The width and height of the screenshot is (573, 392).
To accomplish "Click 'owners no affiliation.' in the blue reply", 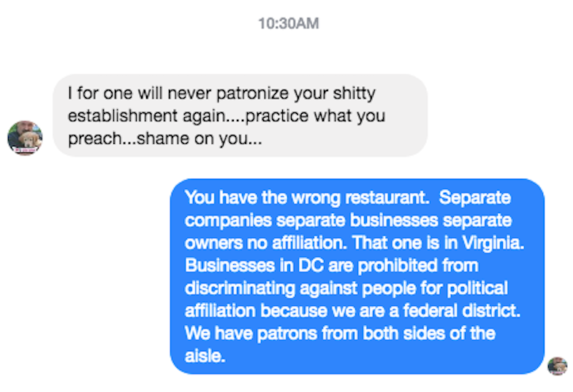I will (x=266, y=242).
